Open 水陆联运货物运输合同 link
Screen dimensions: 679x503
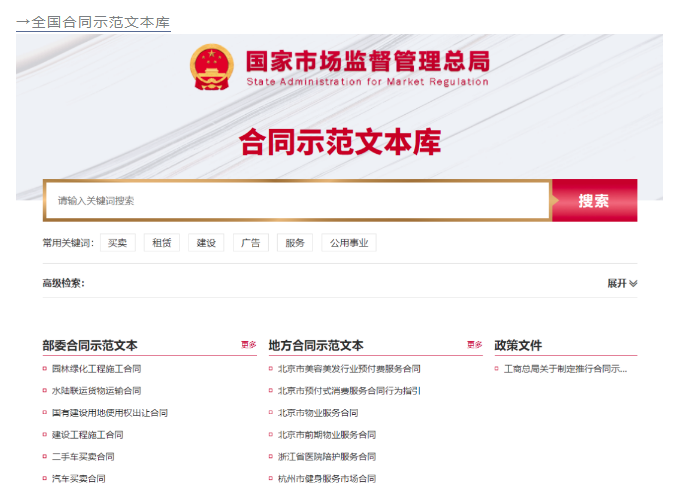96,391
